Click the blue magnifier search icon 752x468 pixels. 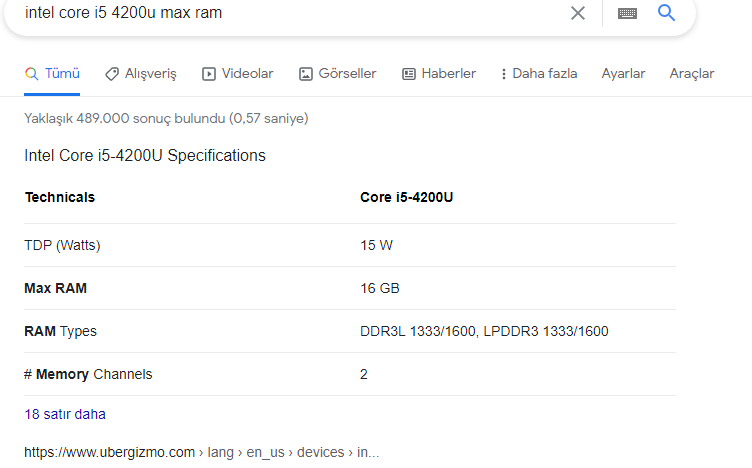click(667, 13)
